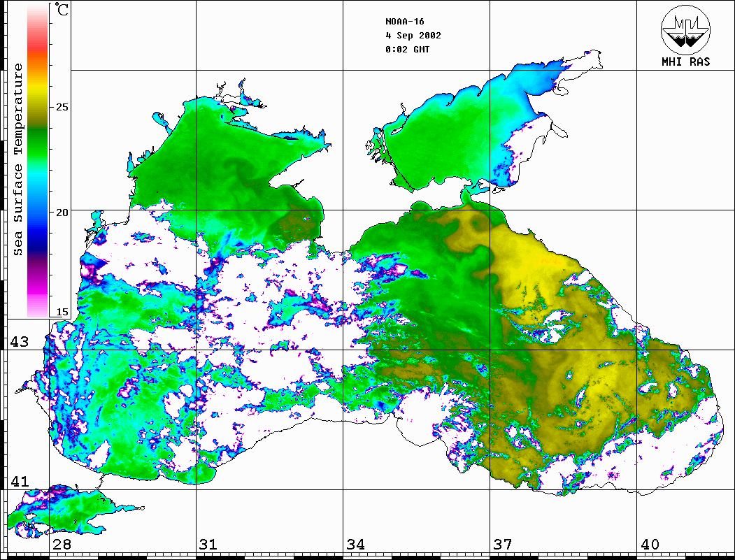The image size is (735, 560).
Task: Click the °C unit label
Action: [62, 9]
